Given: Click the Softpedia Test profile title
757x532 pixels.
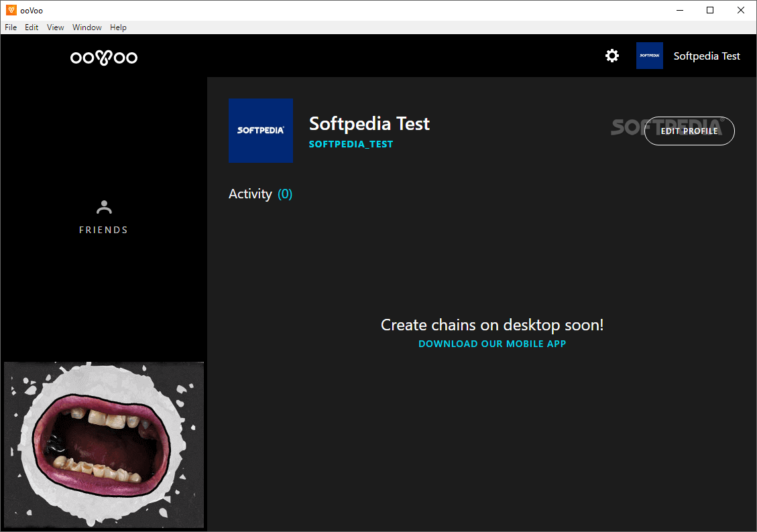Looking at the screenshot, I should coord(369,124).
